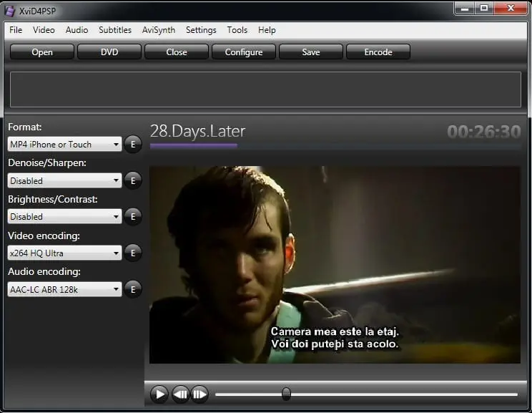Open the Help menu
Viewport: 532px width, 413px height.
click(267, 30)
